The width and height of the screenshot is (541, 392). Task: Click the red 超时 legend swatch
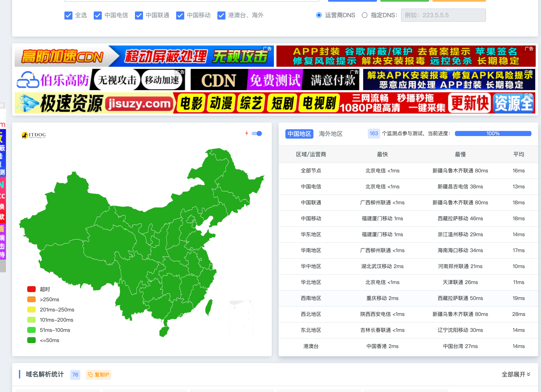click(x=31, y=289)
